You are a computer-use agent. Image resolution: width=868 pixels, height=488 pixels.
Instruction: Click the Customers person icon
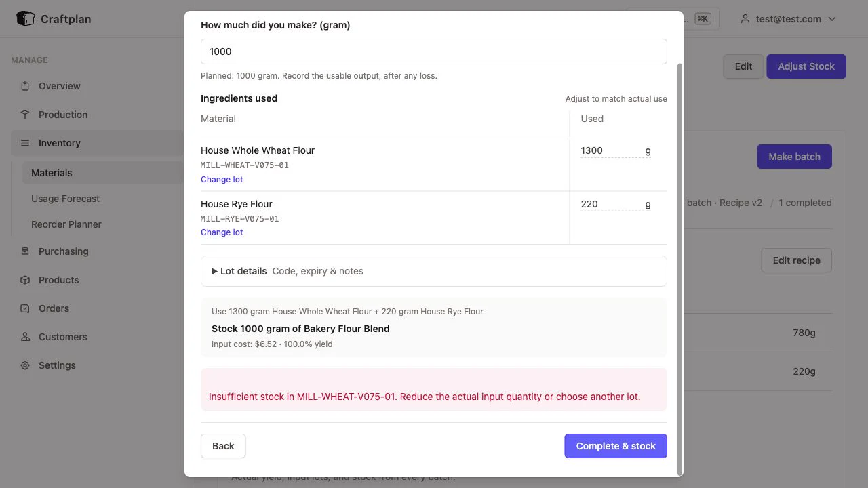pyautogui.click(x=25, y=337)
